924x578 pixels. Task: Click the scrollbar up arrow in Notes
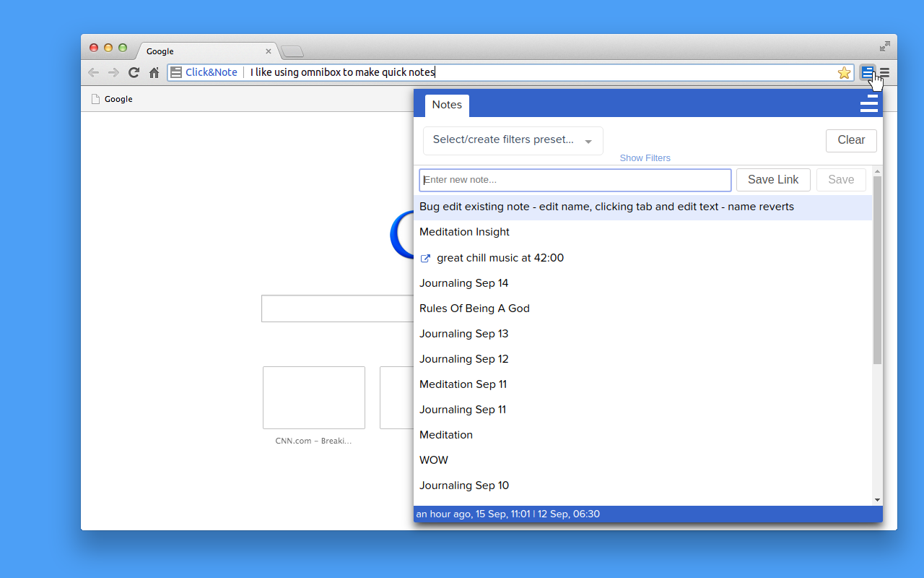(878, 172)
